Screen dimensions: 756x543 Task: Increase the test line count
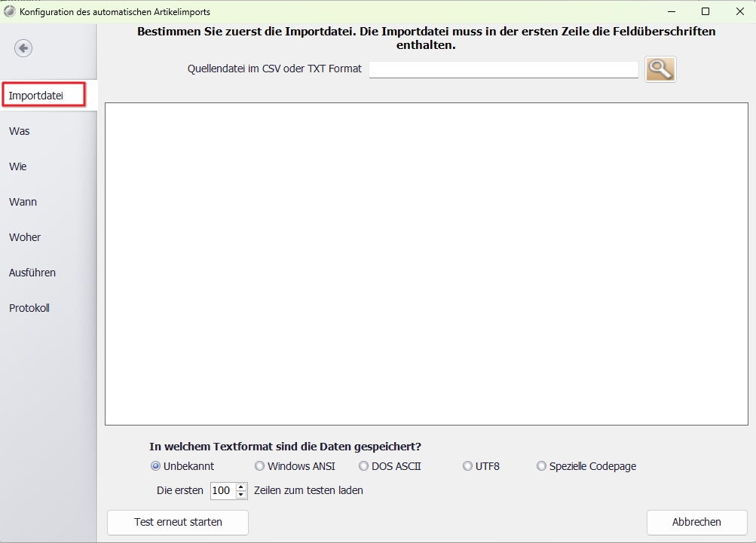pos(241,487)
